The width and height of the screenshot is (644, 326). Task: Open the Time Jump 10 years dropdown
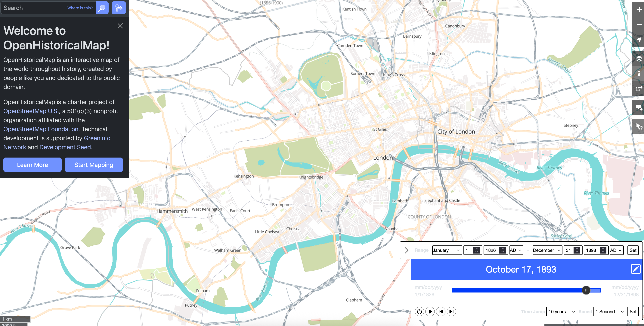562,312
